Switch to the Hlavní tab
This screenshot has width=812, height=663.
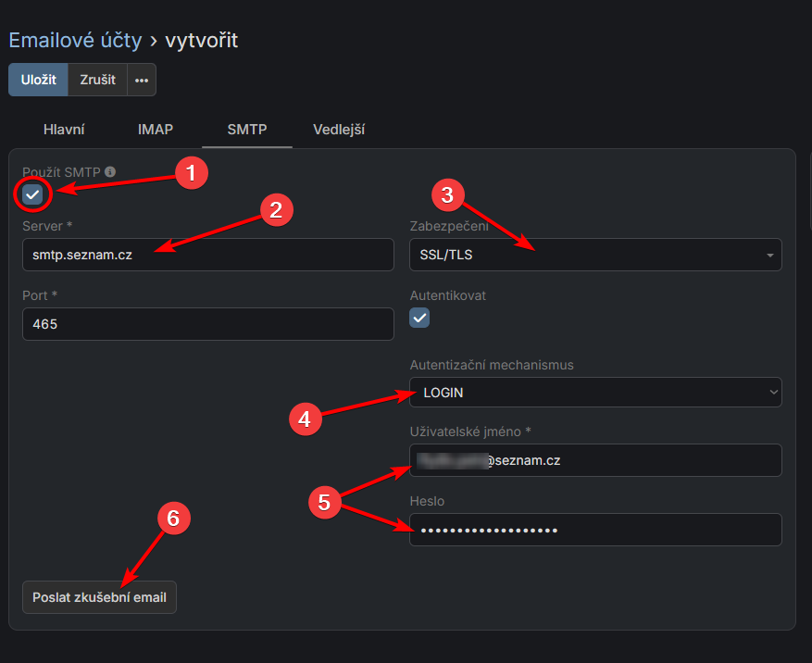click(64, 130)
